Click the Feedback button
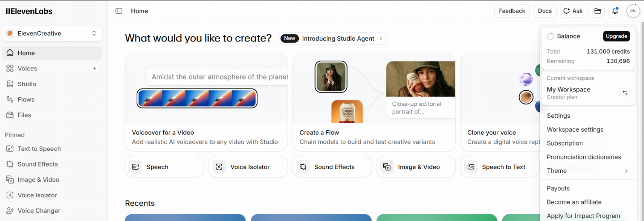 coord(512,11)
